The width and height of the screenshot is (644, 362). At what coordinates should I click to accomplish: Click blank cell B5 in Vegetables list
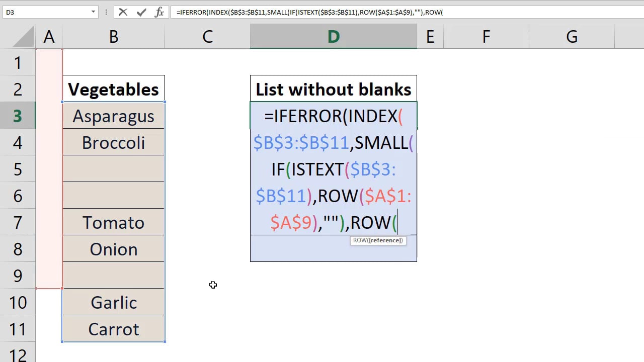pyautogui.click(x=114, y=169)
